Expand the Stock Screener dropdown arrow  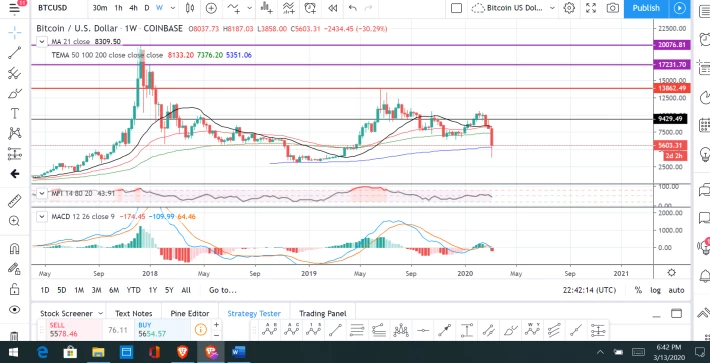coord(101,313)
